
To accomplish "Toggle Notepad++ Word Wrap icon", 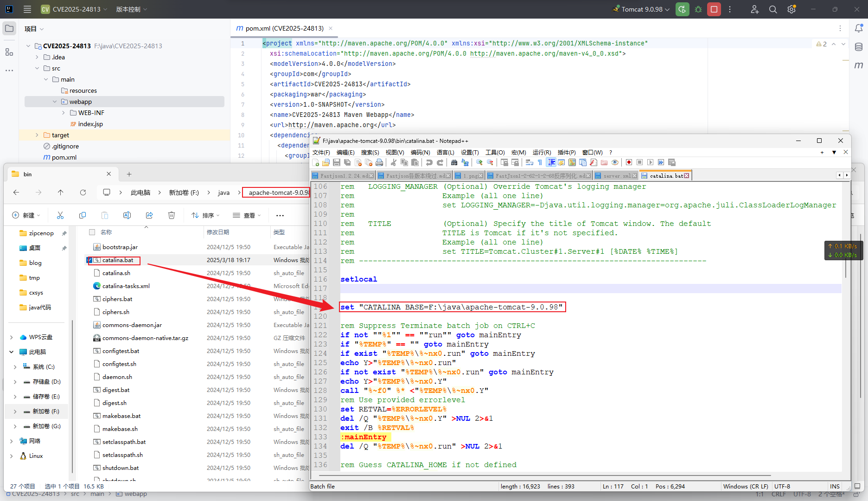I will coord(529,162).
